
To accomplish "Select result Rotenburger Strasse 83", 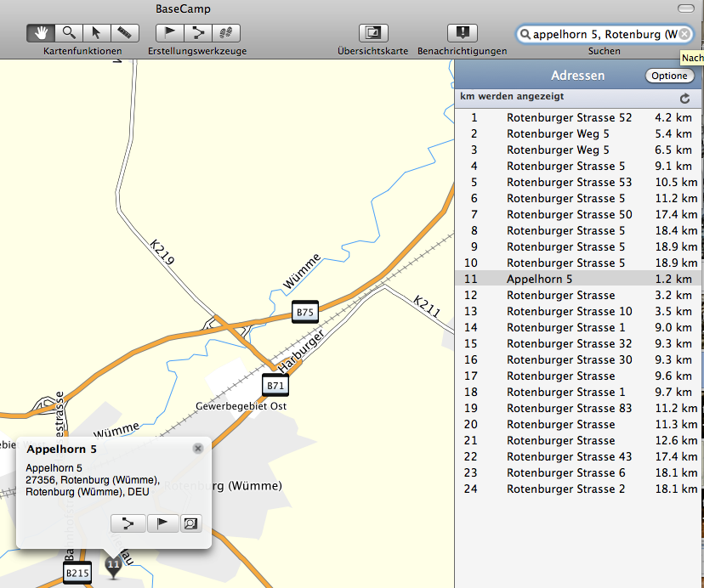I will (x=578, y=409).
